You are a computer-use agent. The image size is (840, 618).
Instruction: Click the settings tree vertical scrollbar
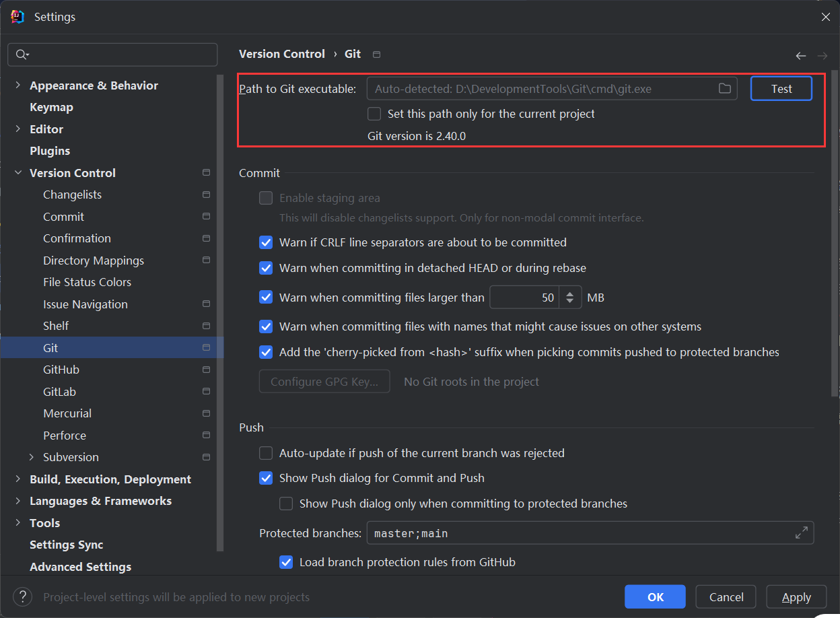tap(220, 312)
